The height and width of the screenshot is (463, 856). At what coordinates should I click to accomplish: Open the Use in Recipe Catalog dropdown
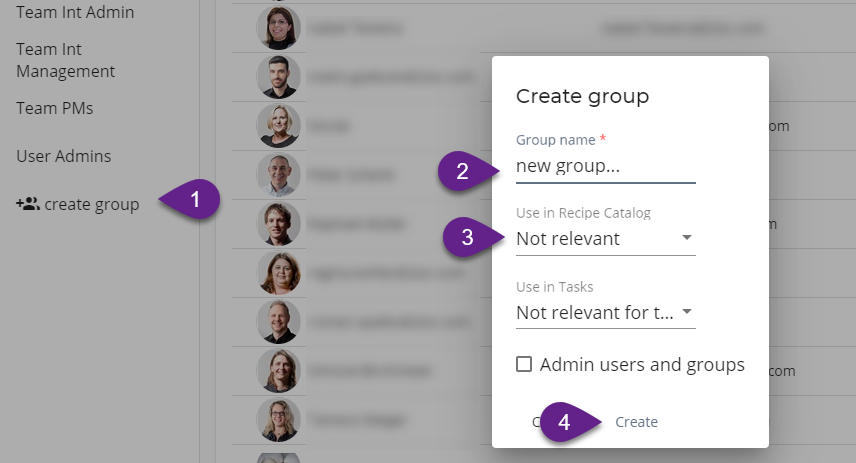pos(605,239)
